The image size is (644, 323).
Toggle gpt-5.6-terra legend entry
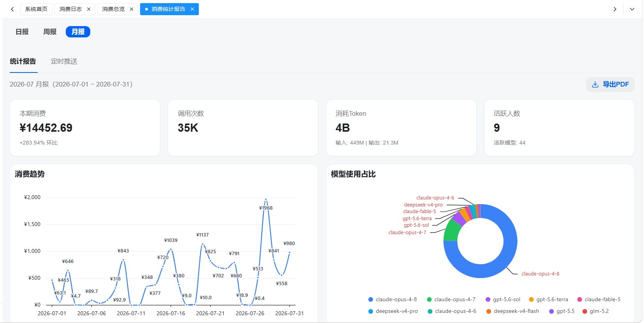pos(548,300)
